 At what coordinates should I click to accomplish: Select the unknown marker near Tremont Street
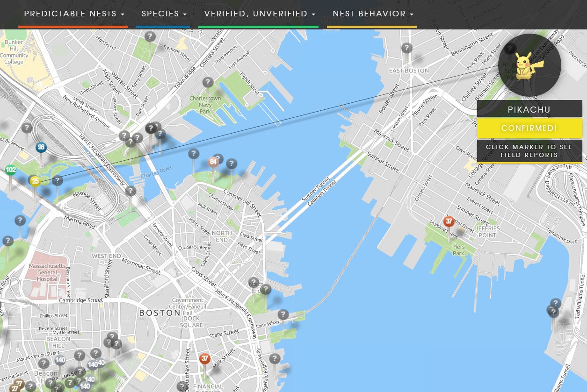[150, 36]
